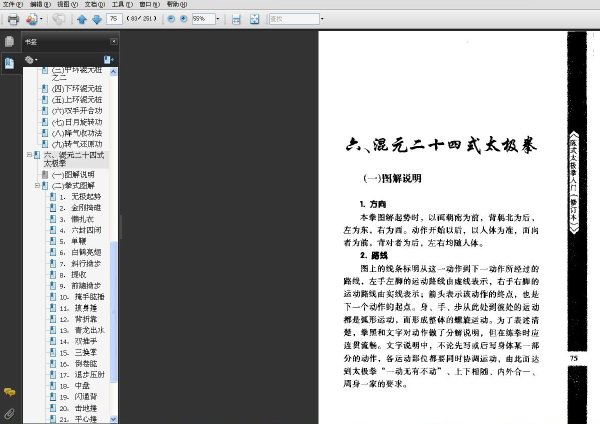Select bookmark 5. 单鞭

click(73, 241)
